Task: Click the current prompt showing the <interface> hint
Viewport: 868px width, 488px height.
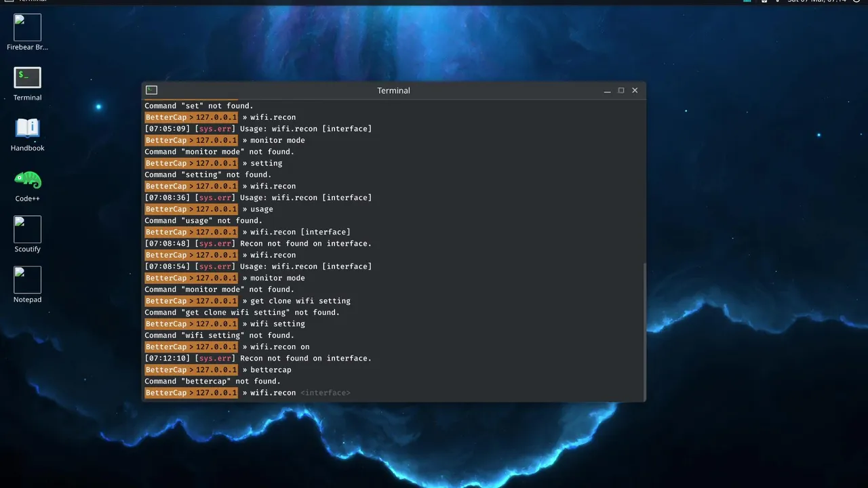Action: point(248,393)
